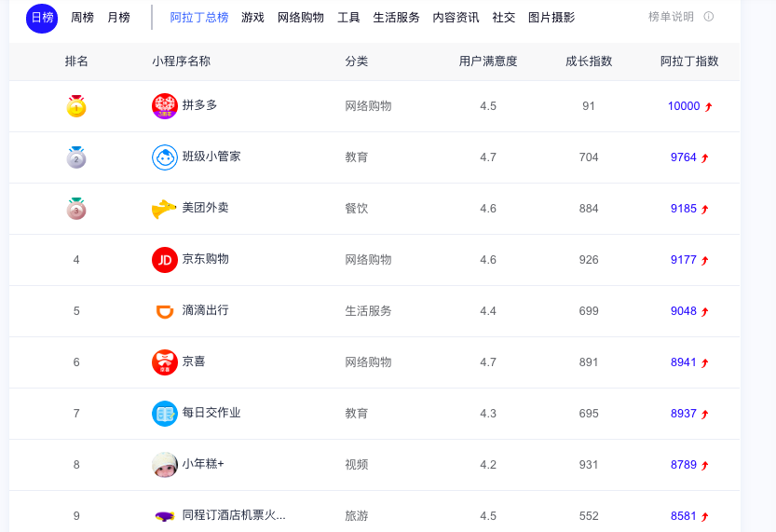Click the 排名 column header
Viewport: 776px width, 532px height.
coord(76,61)
